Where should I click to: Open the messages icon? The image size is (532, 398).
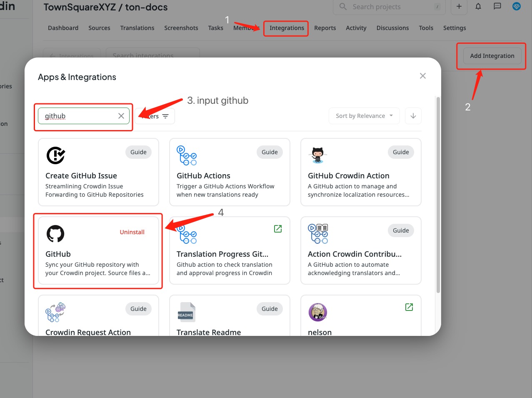[497, 6]
